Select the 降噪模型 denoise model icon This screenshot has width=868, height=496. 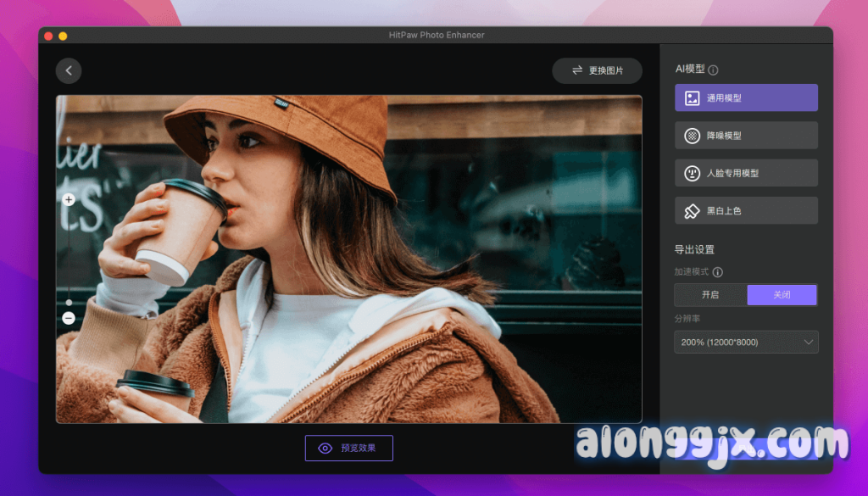pyautogui.click(x=693, y=136)
